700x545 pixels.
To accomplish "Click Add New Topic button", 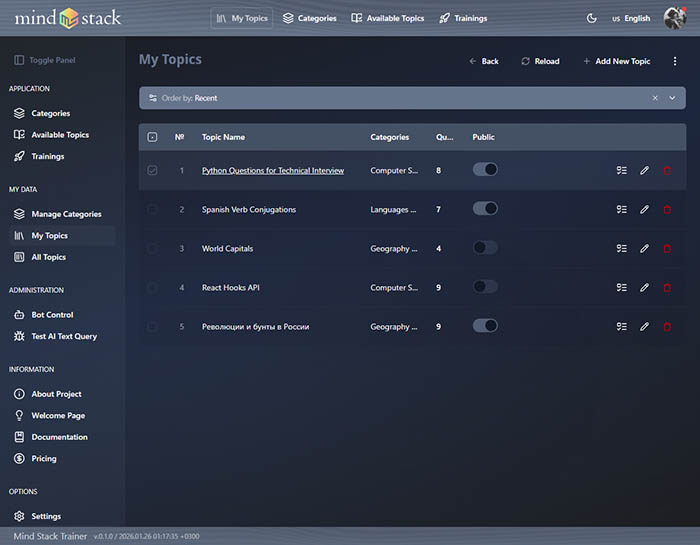I will 617,61.
